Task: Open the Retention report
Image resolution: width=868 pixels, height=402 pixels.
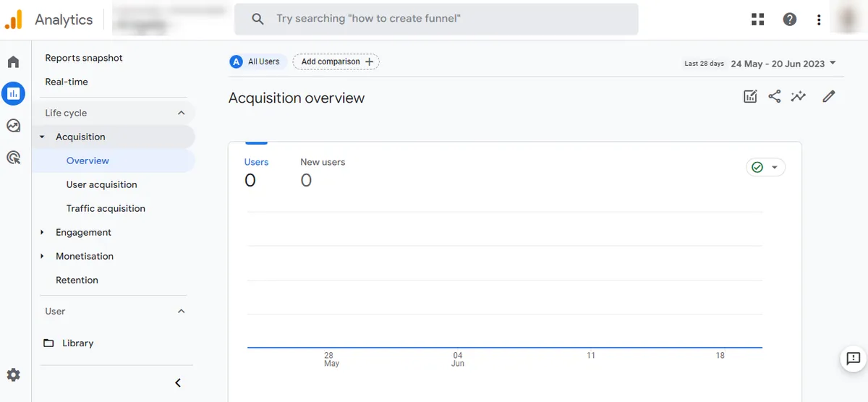Action: click(x=77, y=280)
